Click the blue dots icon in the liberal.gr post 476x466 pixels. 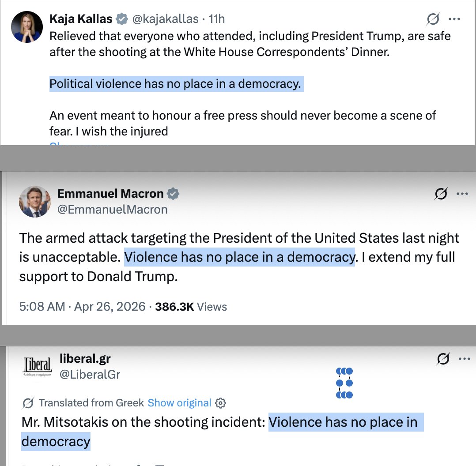click(x=344, y=383)
